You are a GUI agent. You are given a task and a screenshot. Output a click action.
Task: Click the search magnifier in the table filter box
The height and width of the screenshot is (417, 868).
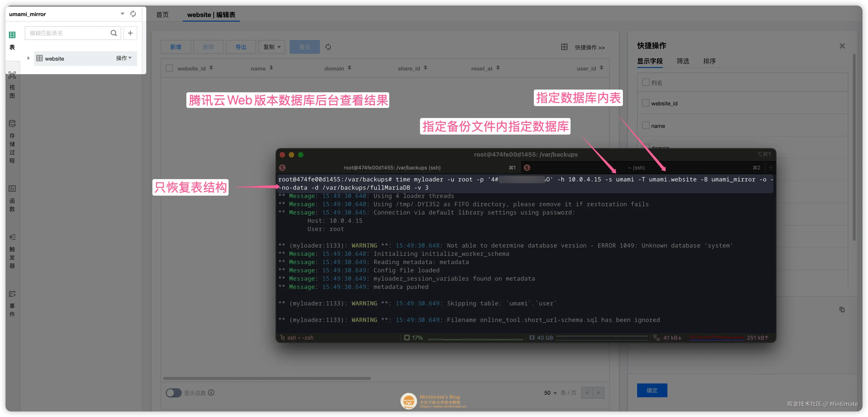[x=114, y=33]
